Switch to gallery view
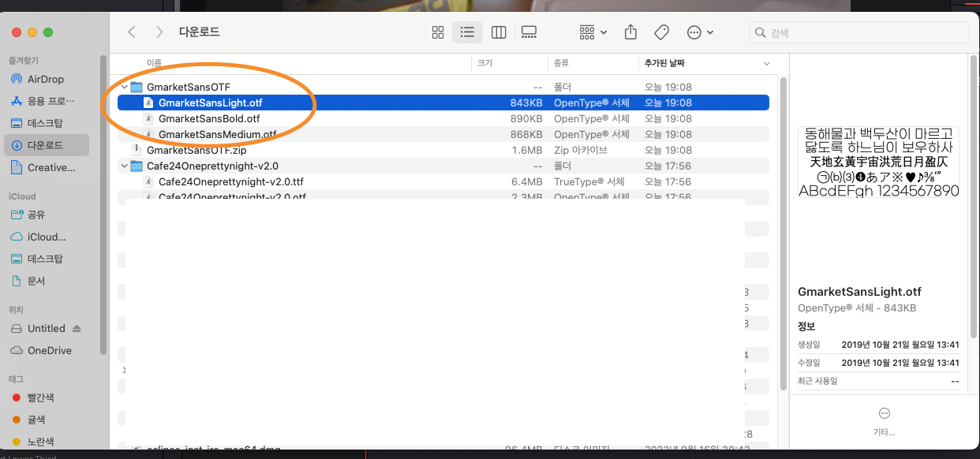980x459 pixels. point(529,32)
